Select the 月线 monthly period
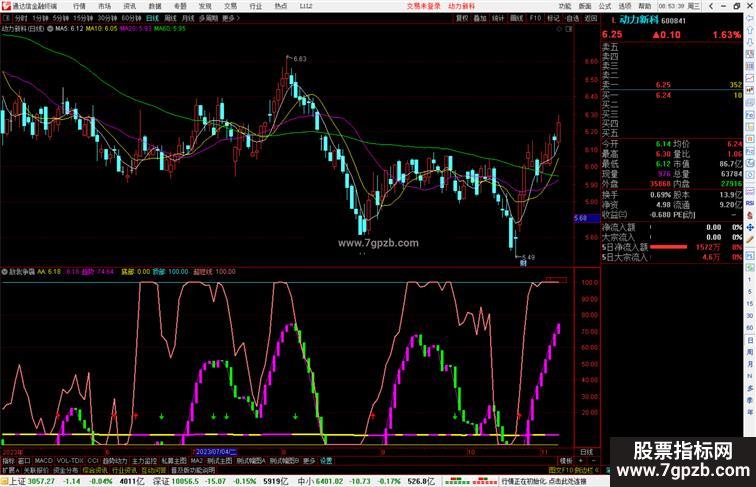 point(188,18)
